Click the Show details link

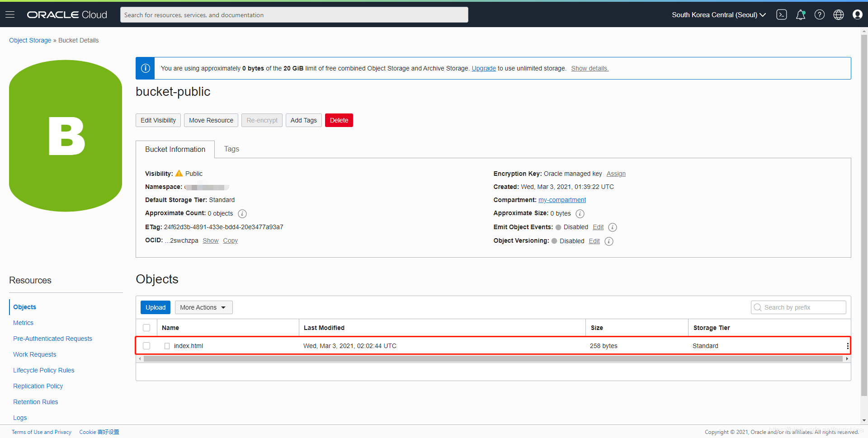[x=590, y=68]
